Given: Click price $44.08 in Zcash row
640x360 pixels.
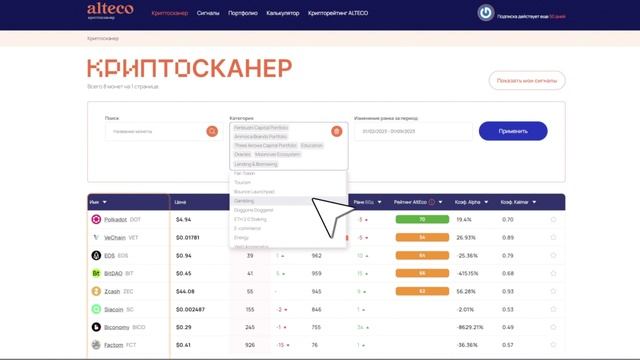Looking at the screenshot, I should point(185,291).
